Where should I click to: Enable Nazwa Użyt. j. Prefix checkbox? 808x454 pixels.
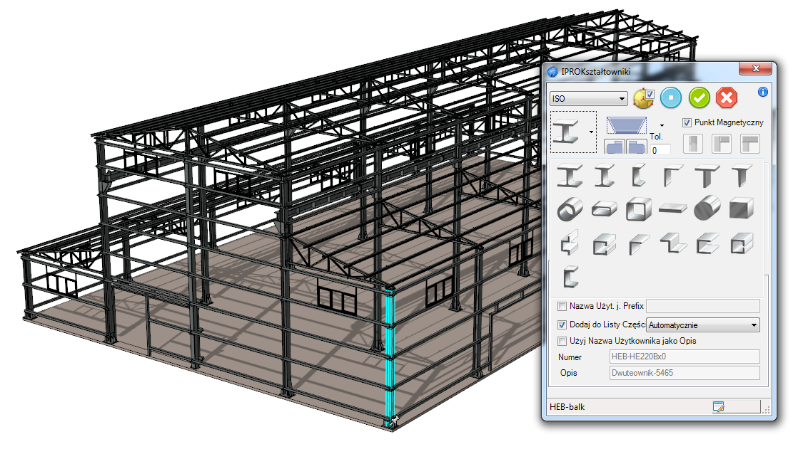click(561, 306)
